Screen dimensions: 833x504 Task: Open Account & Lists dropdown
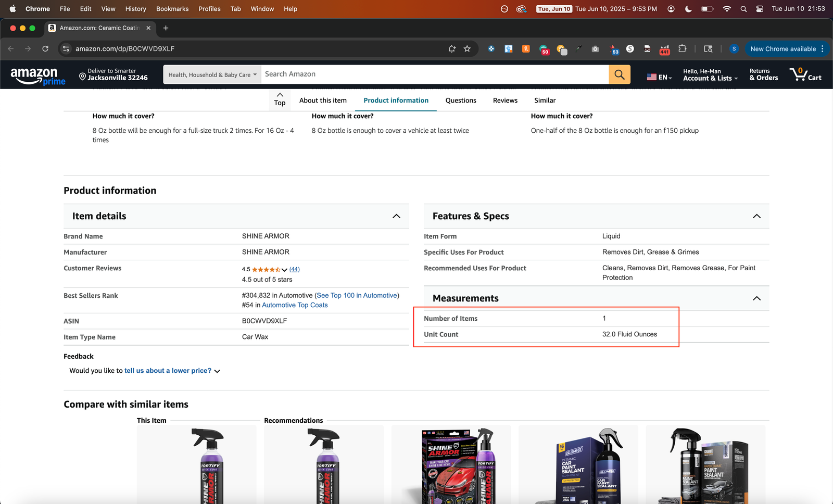[710, 75]
